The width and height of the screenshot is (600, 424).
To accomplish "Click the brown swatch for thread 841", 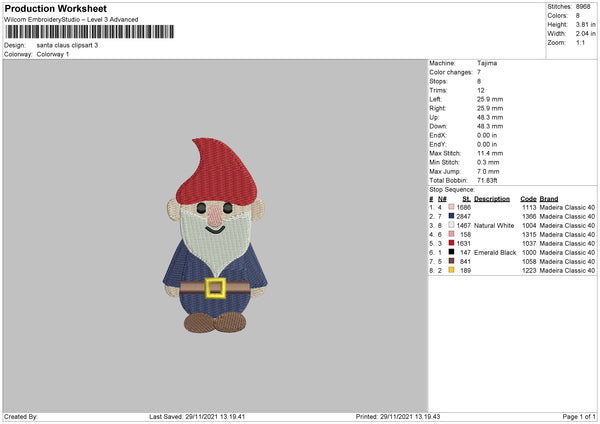I will pyautogui.click(x=452, y=261).
